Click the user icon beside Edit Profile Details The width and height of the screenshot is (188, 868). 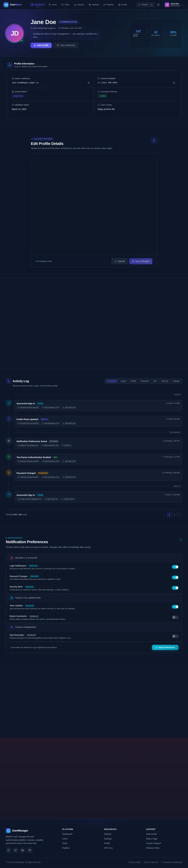[x=154, y=140]
